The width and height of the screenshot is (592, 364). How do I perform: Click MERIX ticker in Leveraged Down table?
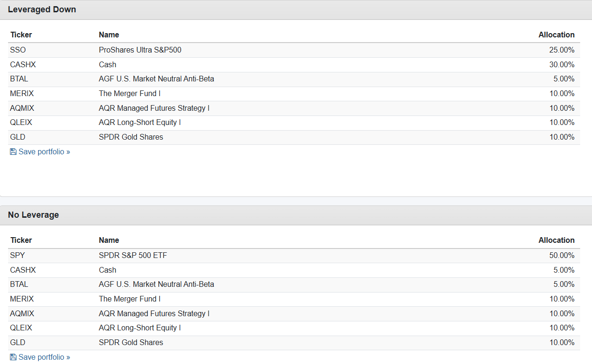tap(22, 93)
